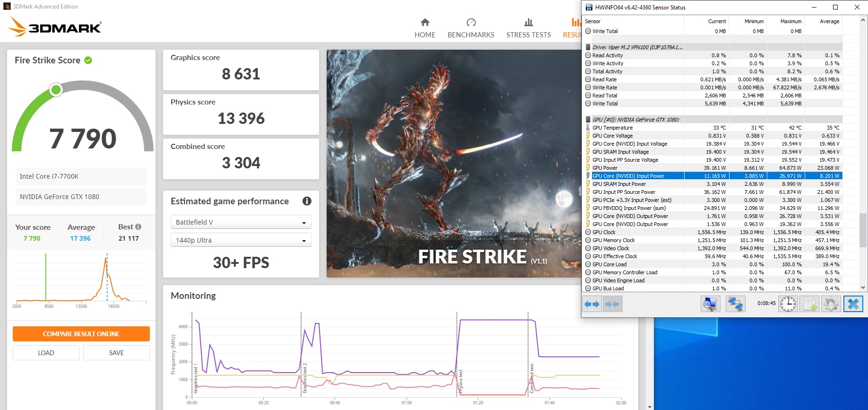
Task: Switch to STRESS TESTS tab
Action: click(x=529, y=28)
